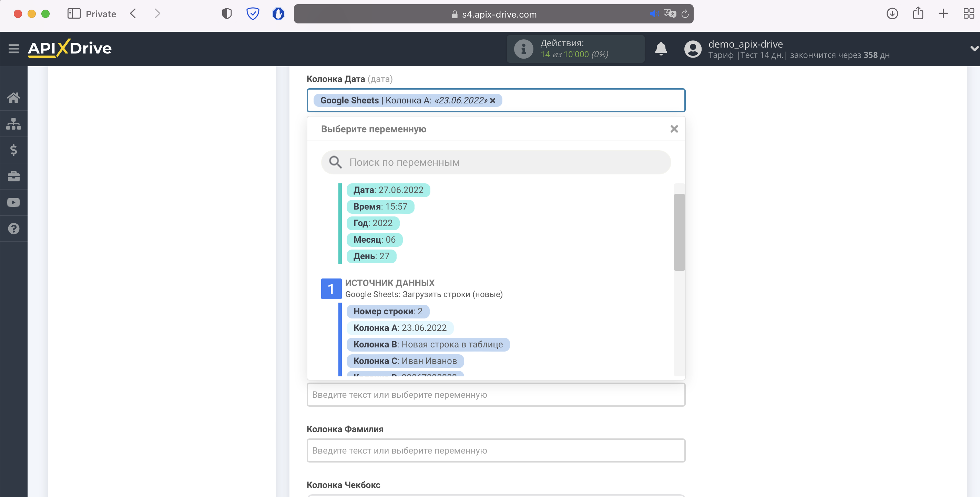
Task: Go back with Safari back arrow
Action: click(133, 14)
